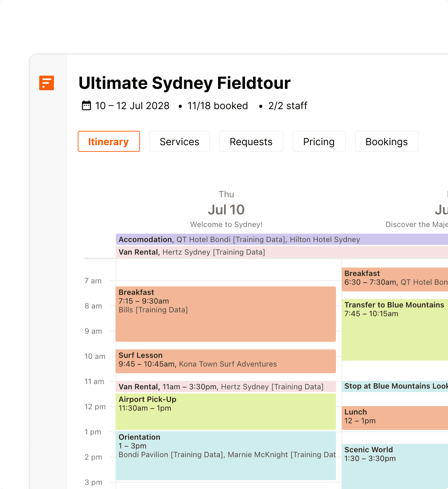Select the Surf Lesson event

[226, 361]
